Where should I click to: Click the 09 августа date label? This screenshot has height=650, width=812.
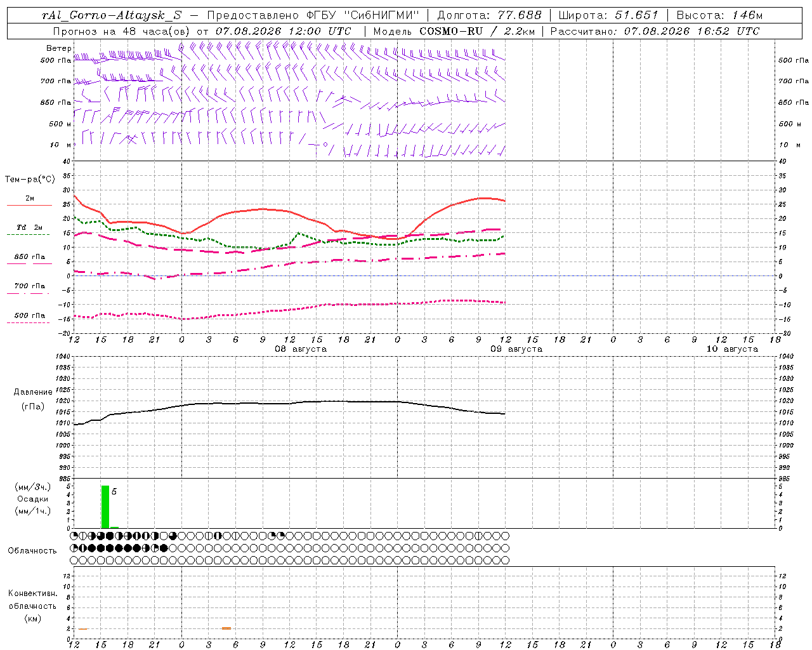[x=516, y=349]
